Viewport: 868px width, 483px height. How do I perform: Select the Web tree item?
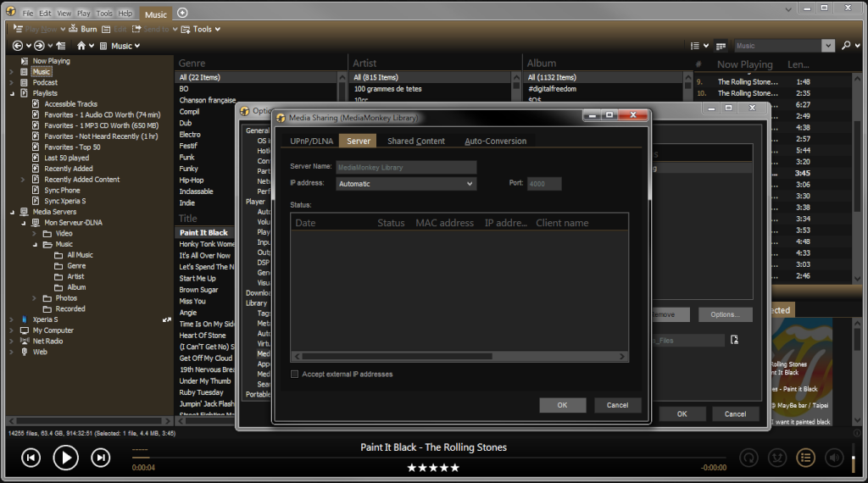pyautogui.click(x=40, y=352)
